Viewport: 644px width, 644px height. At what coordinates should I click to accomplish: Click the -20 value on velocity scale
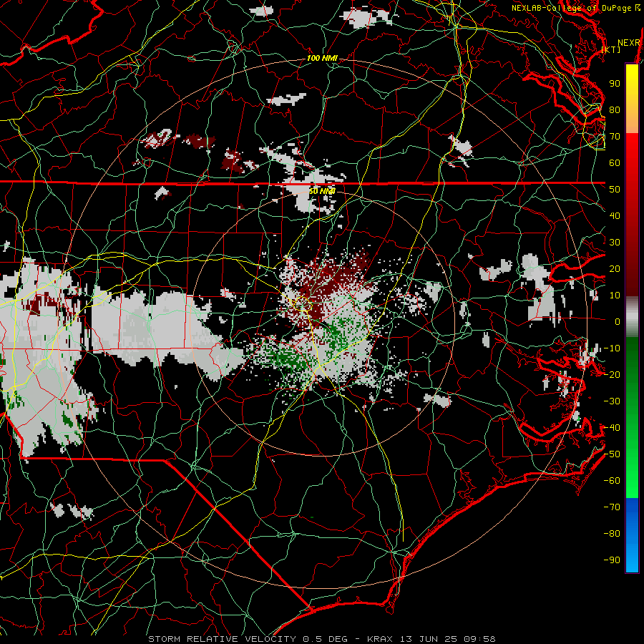click(x=612, y=374)
